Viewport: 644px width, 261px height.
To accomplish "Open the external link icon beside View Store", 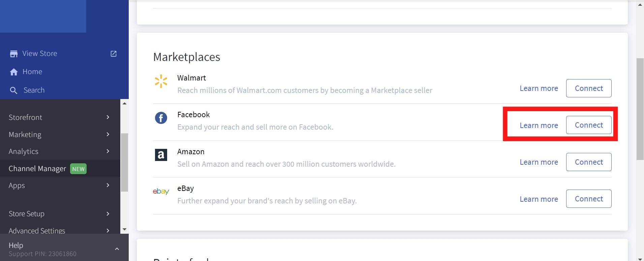I will click(114, 54).
